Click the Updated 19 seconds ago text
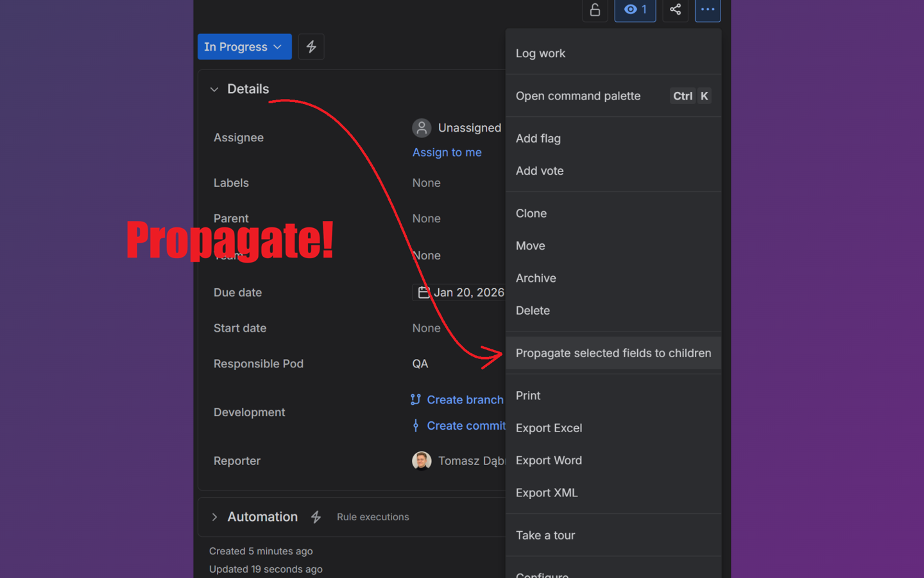This screenshot has width=924, height=578. click(x=266, y=569)
